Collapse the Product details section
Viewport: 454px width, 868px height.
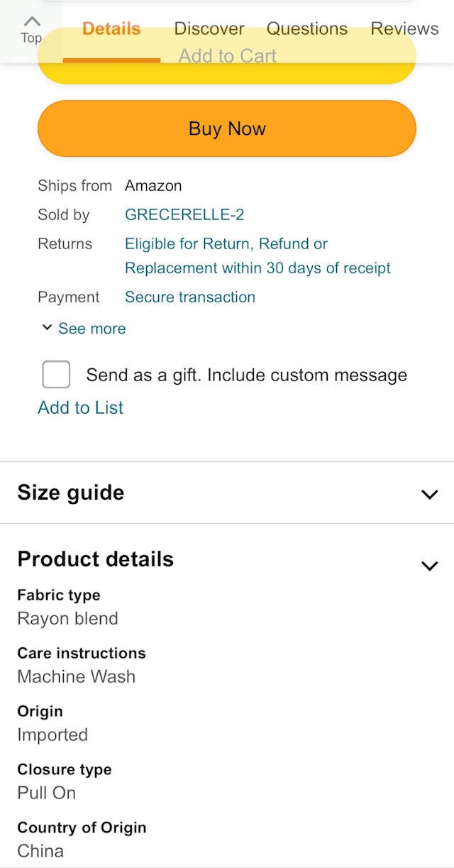[95, 559]
